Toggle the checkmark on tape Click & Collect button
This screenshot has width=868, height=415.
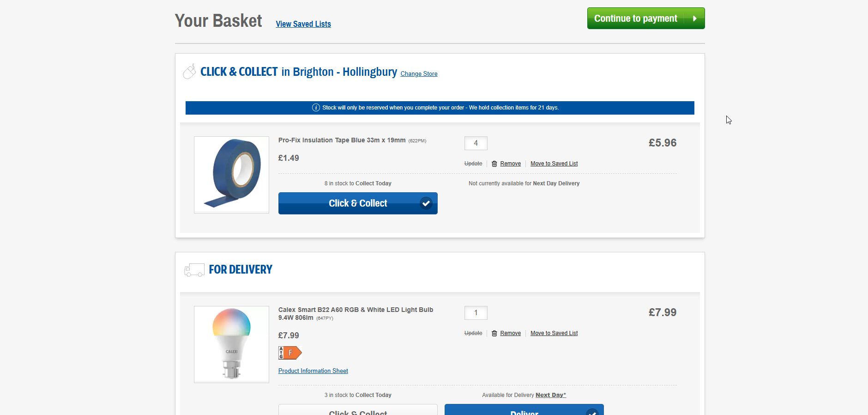pyautogui.click(x=426, y=203)
